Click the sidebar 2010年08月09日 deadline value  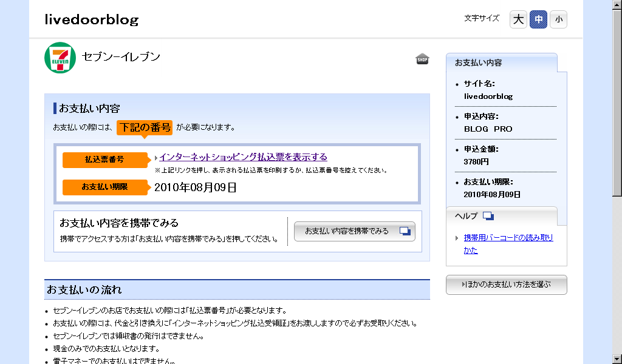point(492,195)
